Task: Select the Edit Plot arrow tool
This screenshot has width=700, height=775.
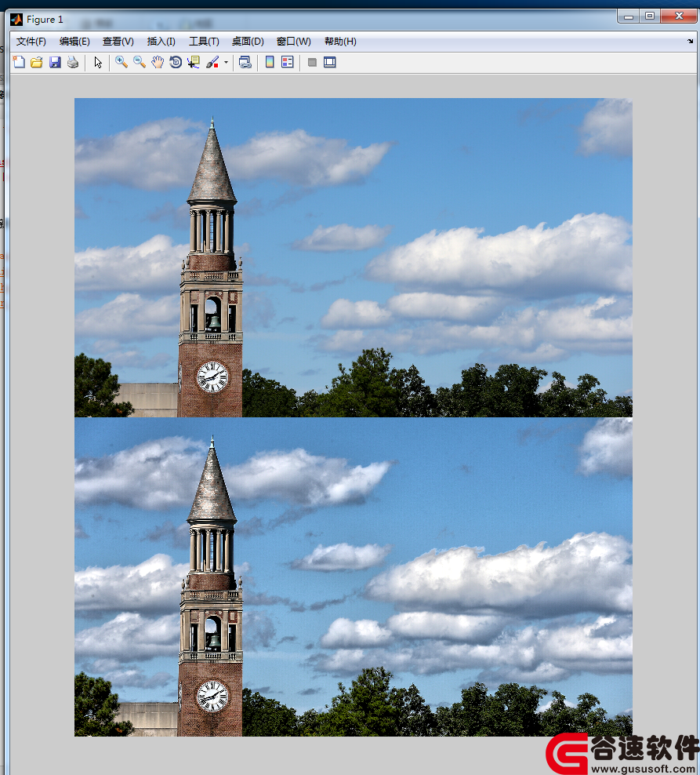Action: pyautogui.click(x=98, y=62)
